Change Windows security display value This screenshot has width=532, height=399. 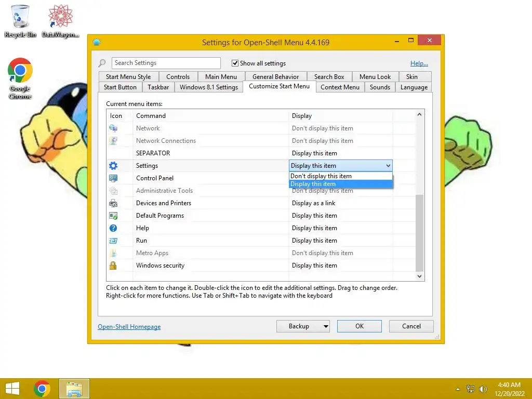pyautogui.click(x=314, y=265)
